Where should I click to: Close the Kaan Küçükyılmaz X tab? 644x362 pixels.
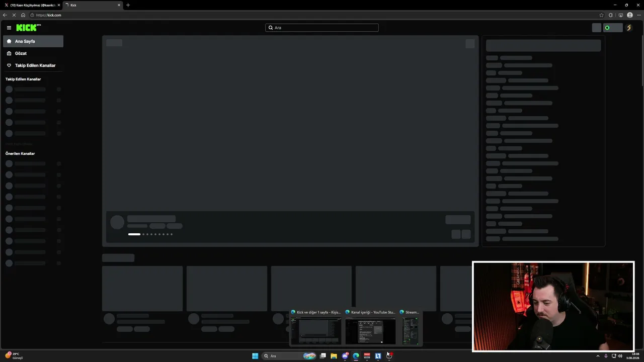[x=59, y=5]
